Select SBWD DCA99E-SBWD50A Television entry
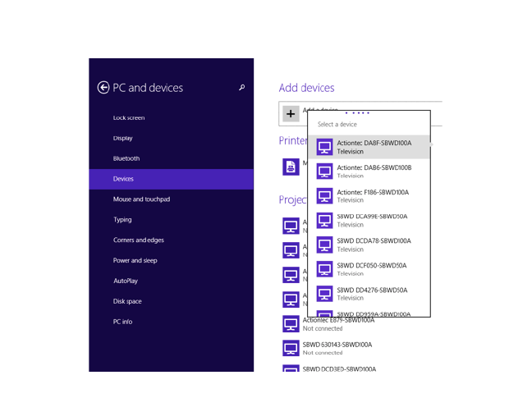Image resolution: width=532 pixels, height=398 pixels. point(369,221)
